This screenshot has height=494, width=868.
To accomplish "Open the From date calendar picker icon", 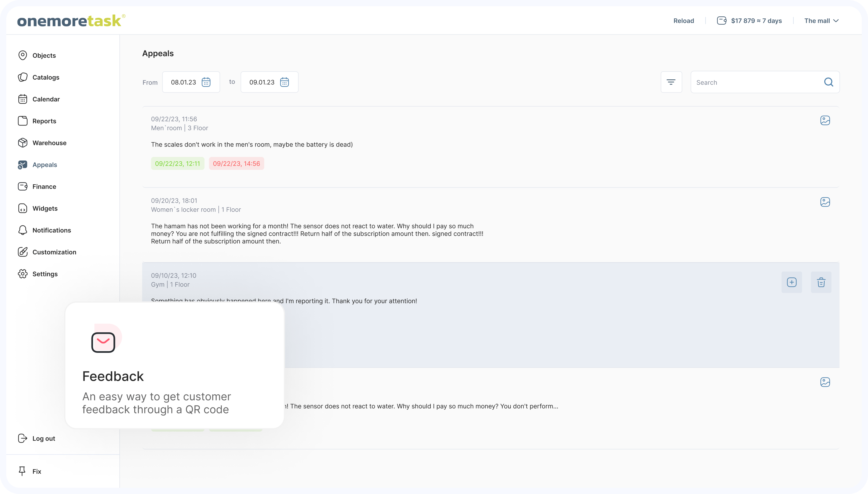I will pos(206,82).
